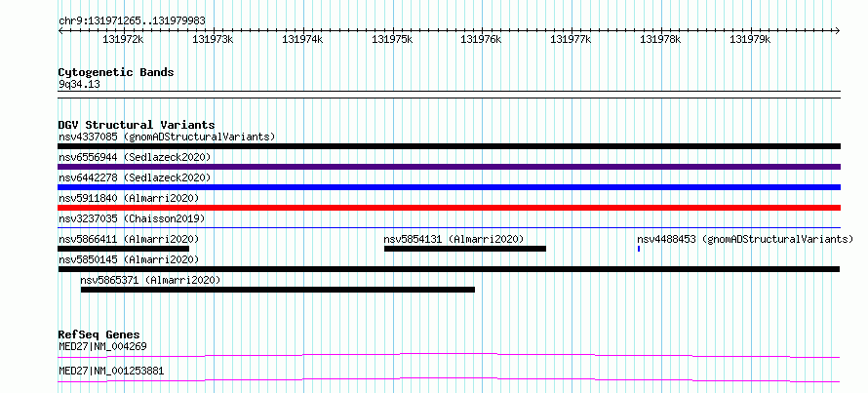Click the MED27 NM_001253881 magenta transcript line

click(x=449, y=379)
